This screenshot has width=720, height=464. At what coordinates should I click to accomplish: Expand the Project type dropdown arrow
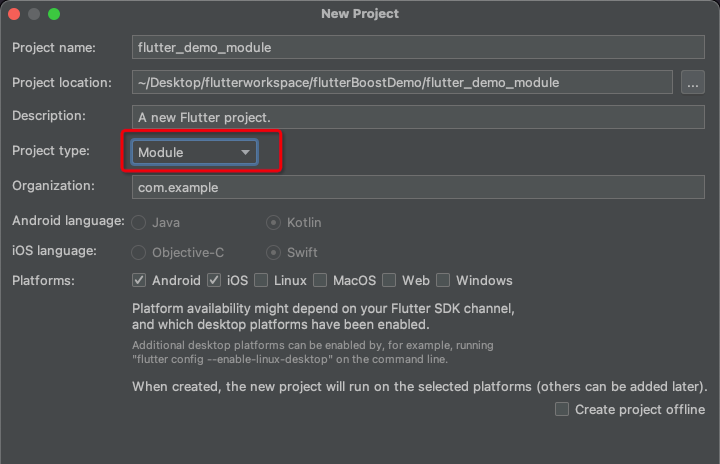click(x=245, y=152)
